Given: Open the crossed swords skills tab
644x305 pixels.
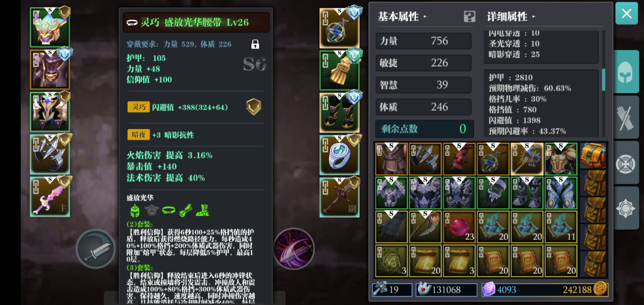Looking at the screenshot, I should pyautogui.click(x=626, y=117).
